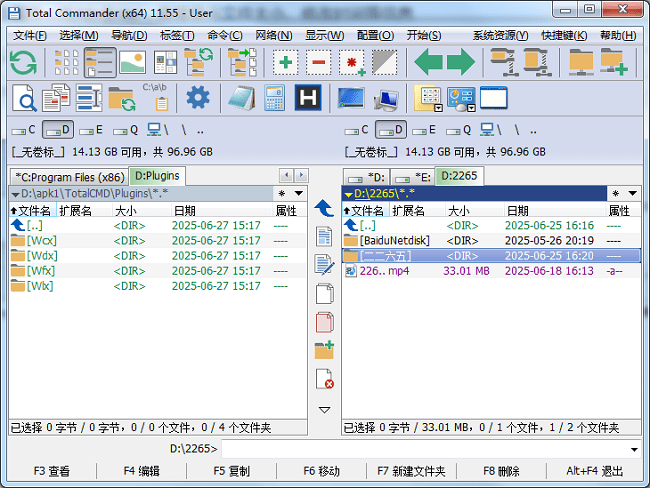Switch left panel to drive Q
This screenshot has height=488, width=650.
tap(124, 130)
